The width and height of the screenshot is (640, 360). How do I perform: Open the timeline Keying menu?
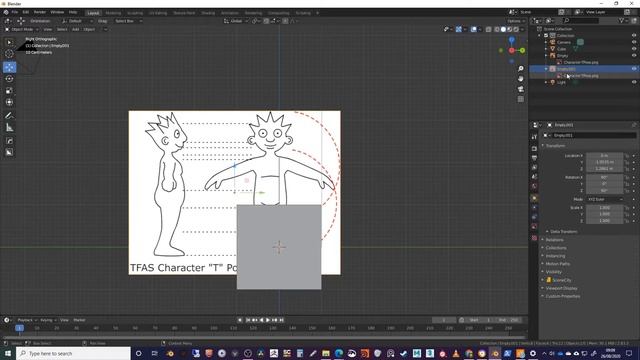coord(48,320)
